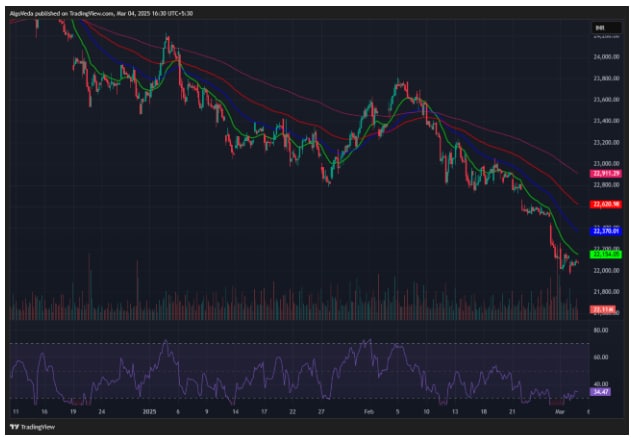This screenshot has width=634, height=441.
Task: Click the 21,800.00 price axis value
Action: pyautogui.click(x=606, y=291)
